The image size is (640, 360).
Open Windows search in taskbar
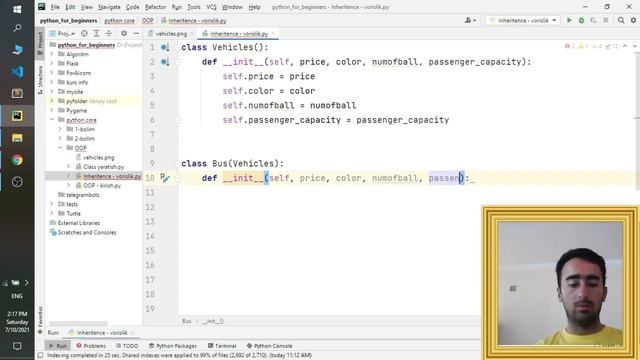click(x=17, y=28)
